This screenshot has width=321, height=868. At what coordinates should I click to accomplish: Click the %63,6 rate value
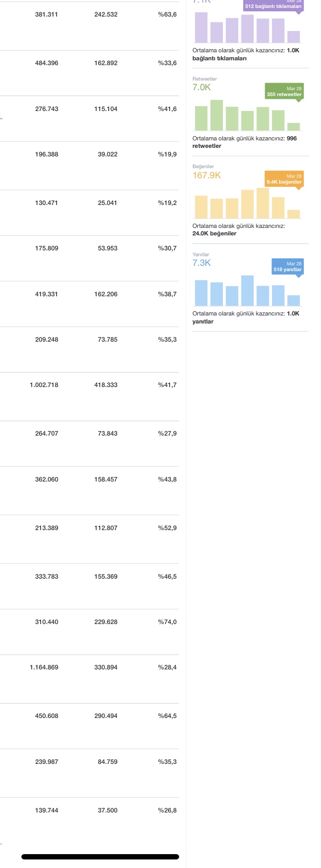tap(167, 14)
